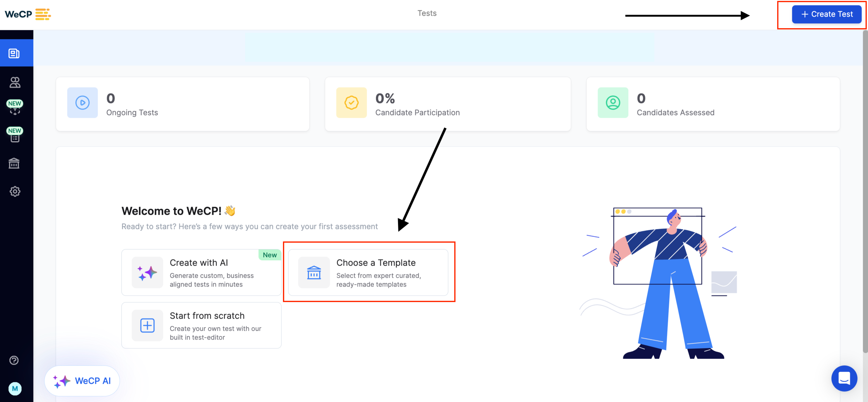This screenshot has width=868, height=402.
Task: Click the Candidates Assessed person icon
Action: [x=613, y=103]
